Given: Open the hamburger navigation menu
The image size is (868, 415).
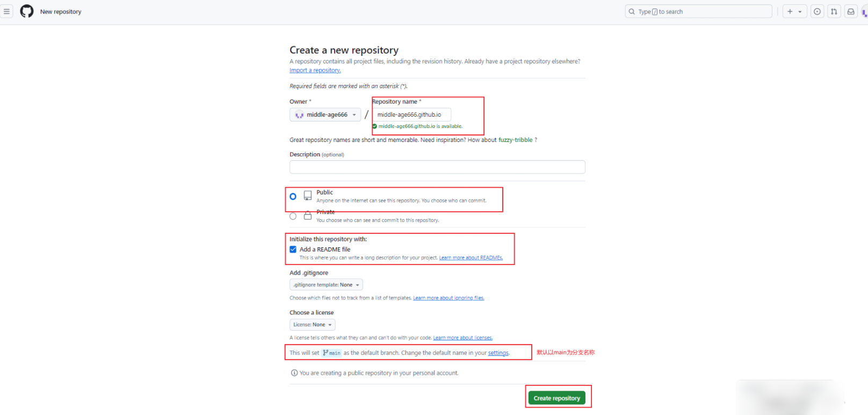Looking at the screenshot, I should point(6,11).
